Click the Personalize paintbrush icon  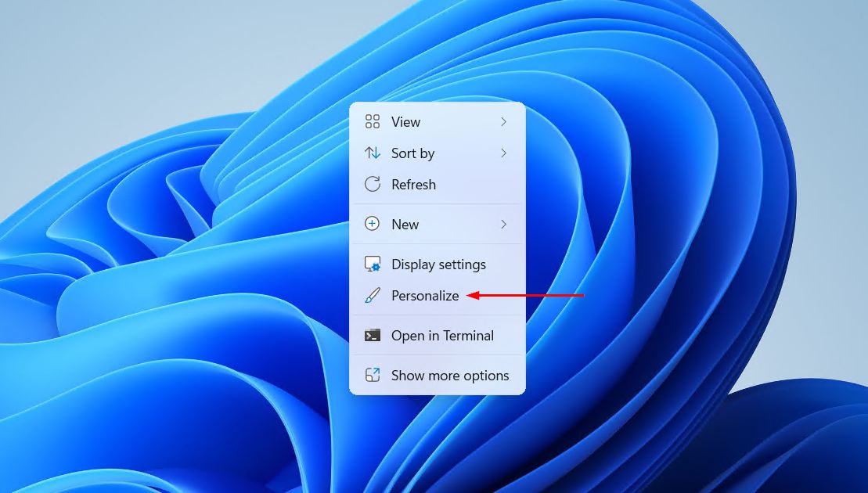point(373,296)
